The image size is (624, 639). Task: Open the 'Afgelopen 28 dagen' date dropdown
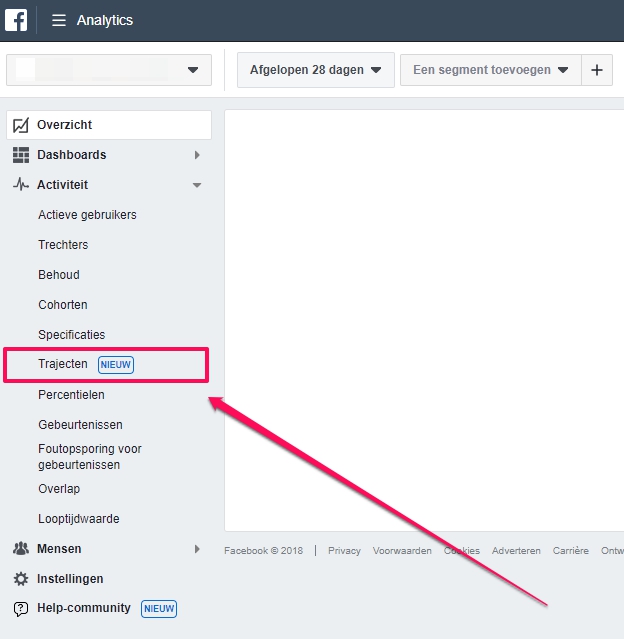(315, 70)
